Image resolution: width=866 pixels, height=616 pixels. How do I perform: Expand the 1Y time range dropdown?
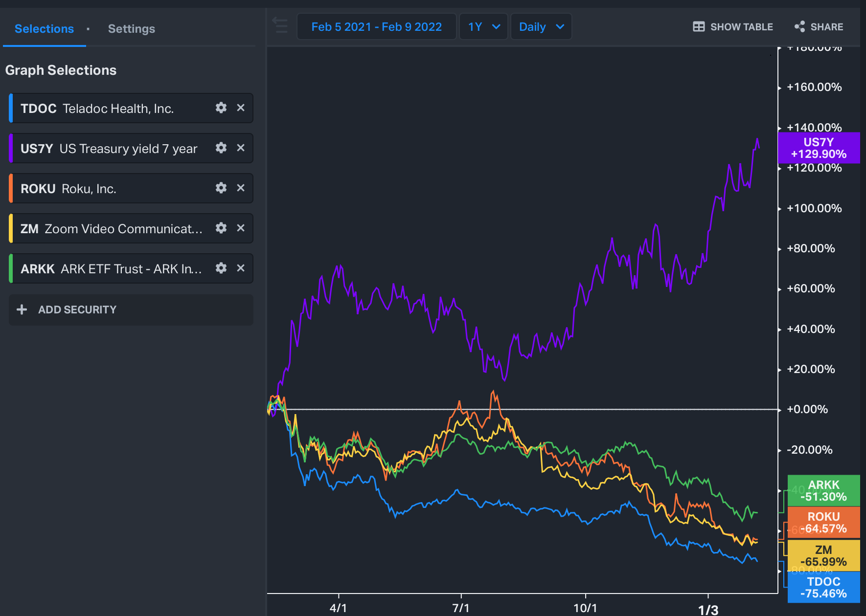(x=483, y=27)
